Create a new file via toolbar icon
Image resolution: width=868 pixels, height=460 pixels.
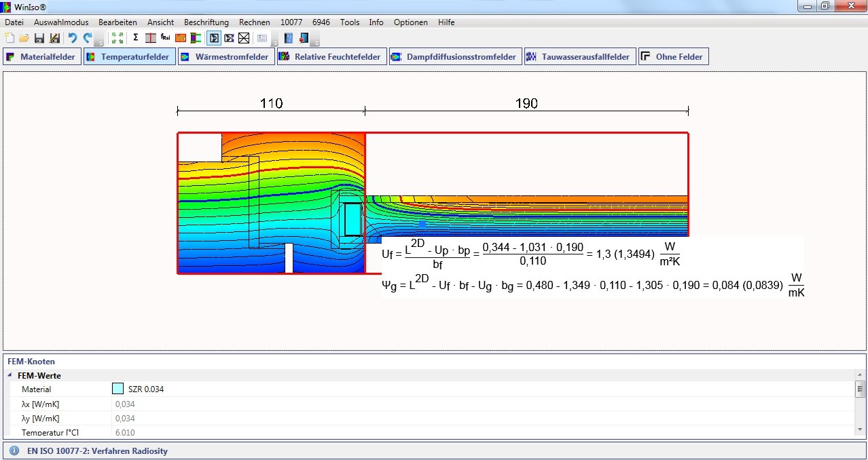click(9, 38)
